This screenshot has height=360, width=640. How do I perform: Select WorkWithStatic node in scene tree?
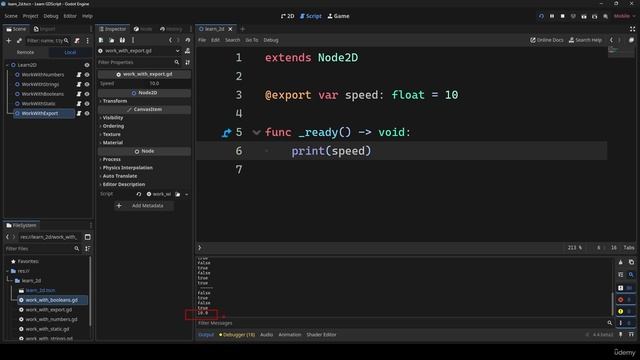click(x=38, y=104)
